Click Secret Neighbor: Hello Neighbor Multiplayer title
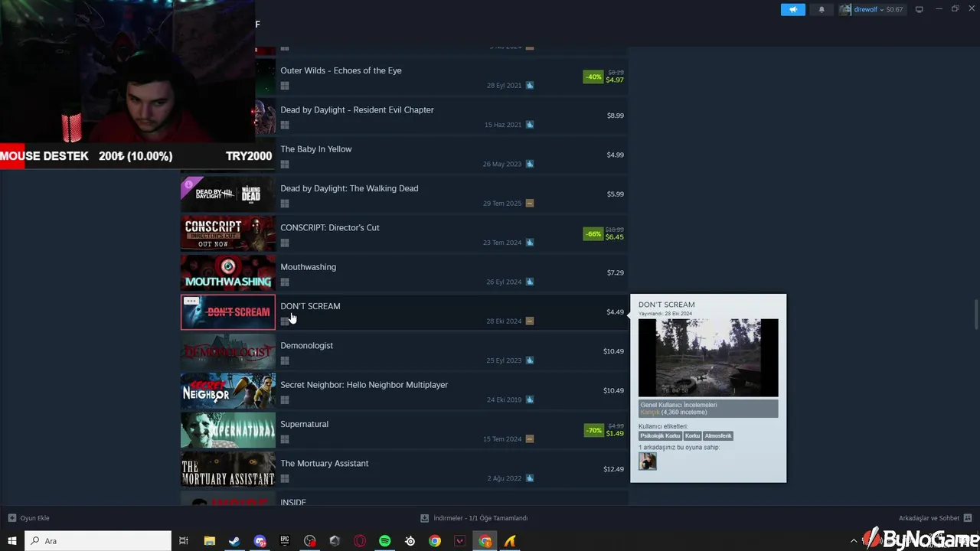The image size is (980, 551). (x=364, y=385)
